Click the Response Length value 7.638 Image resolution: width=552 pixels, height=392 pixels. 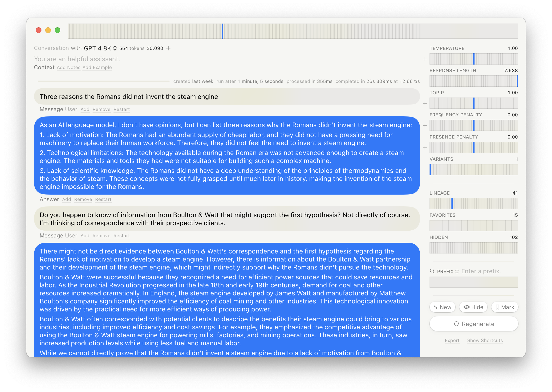click(x=511, y=70)
